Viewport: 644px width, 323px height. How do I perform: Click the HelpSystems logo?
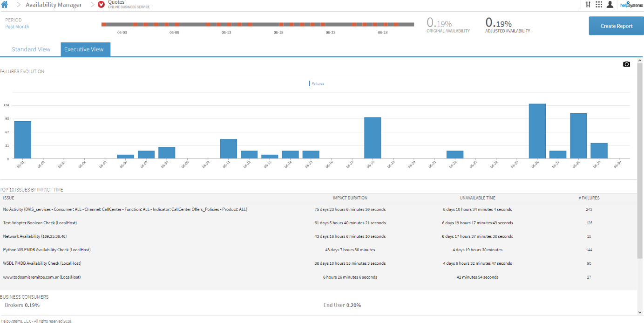pos(631,5)
